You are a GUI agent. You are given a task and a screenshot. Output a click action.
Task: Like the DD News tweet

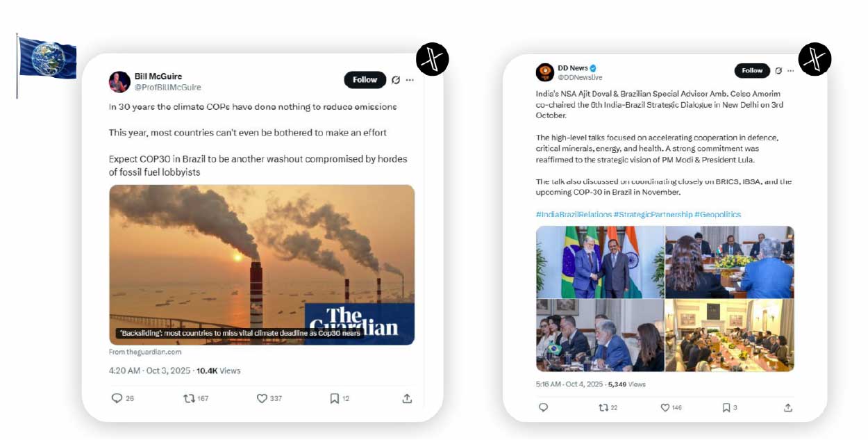point(665,407)
